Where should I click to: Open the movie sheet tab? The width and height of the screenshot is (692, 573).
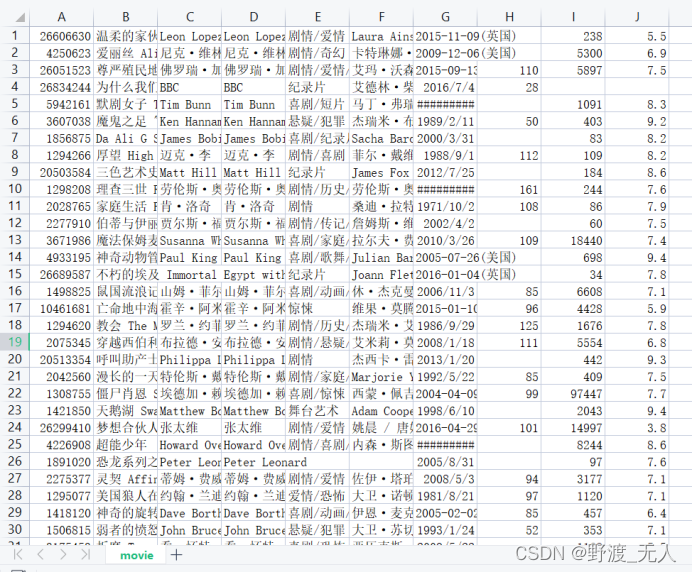pyautogui.click(x=137, y=555)
